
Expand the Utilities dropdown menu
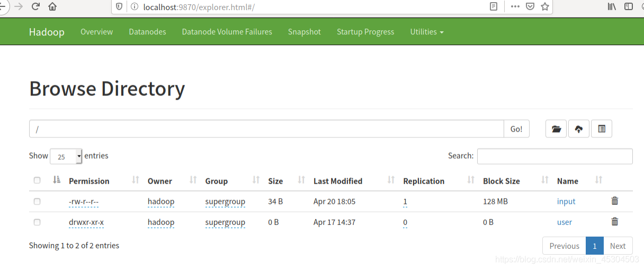[427, 32]
